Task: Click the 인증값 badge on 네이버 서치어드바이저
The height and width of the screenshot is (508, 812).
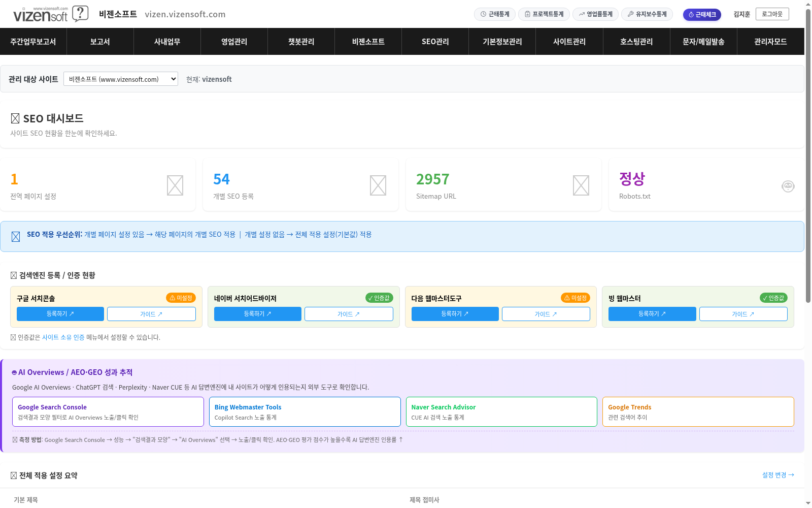Action: click(x=379, y=298)
